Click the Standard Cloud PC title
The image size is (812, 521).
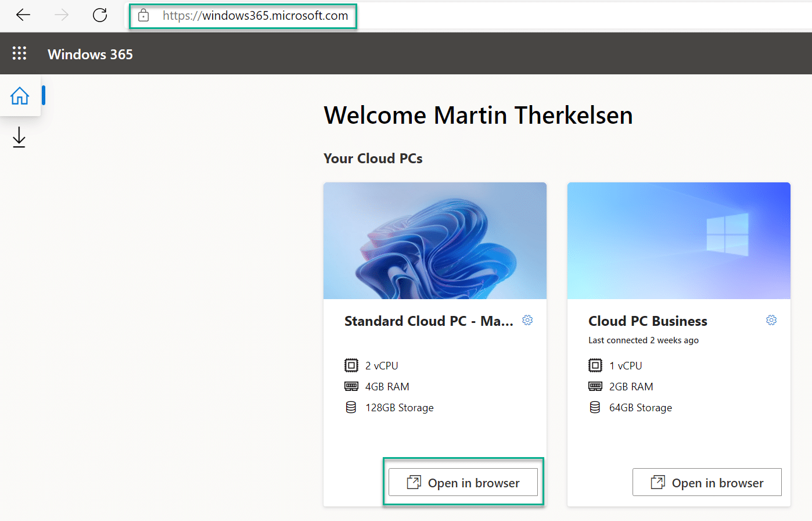[429, 321]
